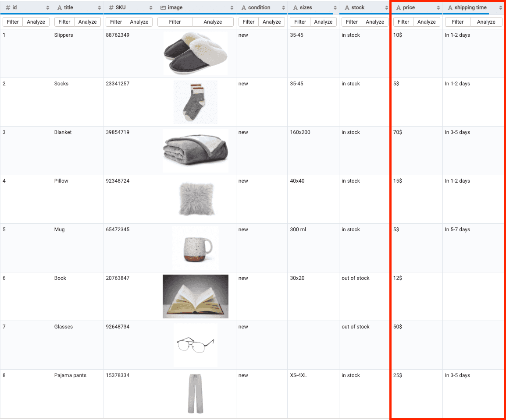
Task: Analyze the image column
Action: [213, 22]
